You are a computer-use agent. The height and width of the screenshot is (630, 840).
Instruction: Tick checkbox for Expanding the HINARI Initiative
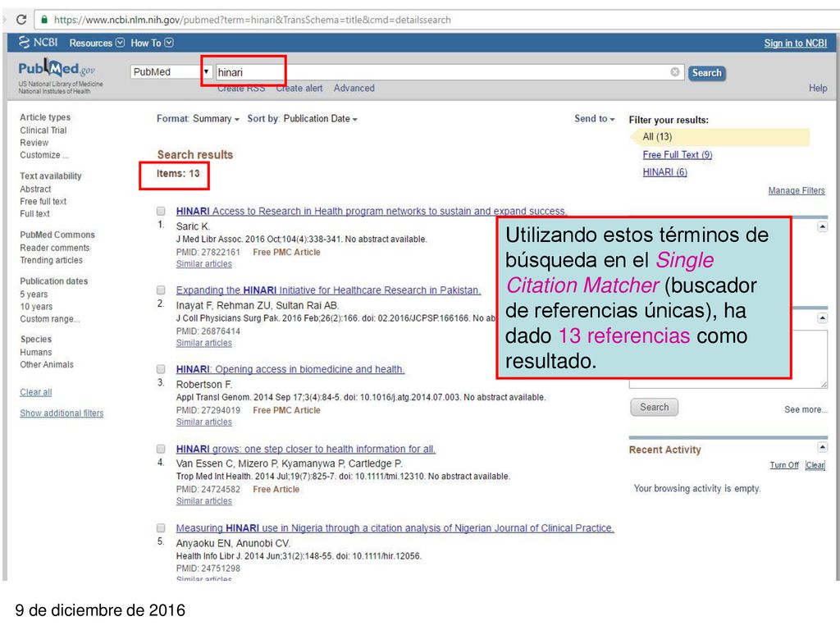click(x=161, y=290)
